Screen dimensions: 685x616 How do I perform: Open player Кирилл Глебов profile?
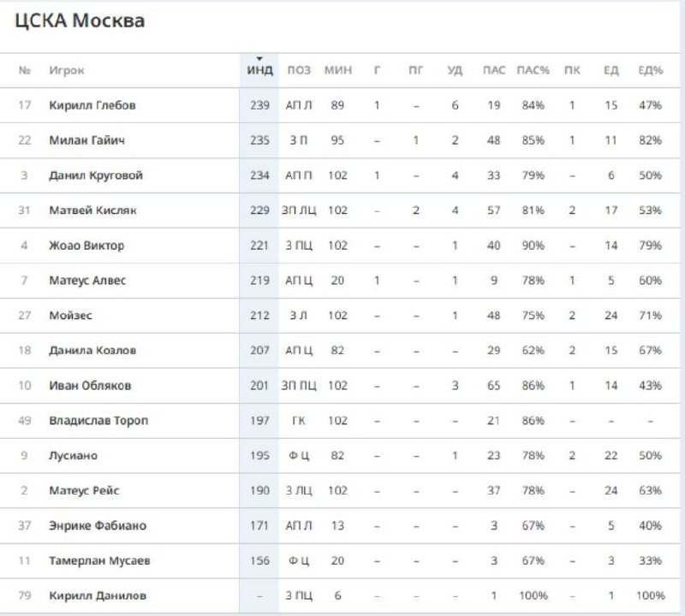[92, 105]
